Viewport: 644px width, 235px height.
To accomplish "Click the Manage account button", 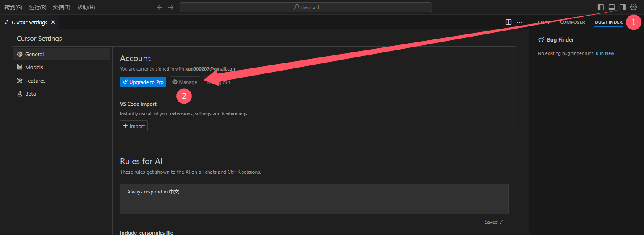I will 185,82.
